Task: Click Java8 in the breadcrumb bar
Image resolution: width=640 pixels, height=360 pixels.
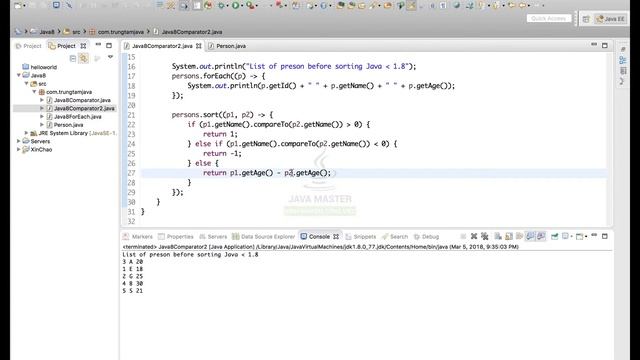Action: pyautogui.click(x=47, y=31)
